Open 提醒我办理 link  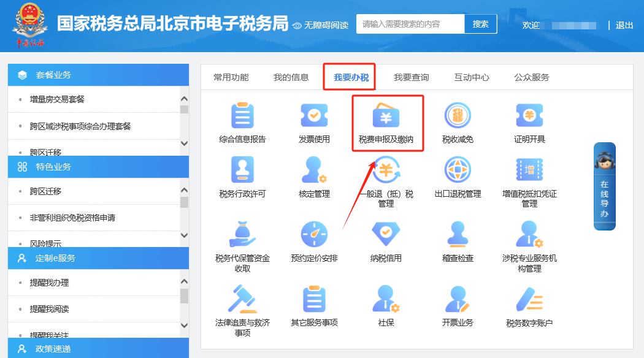pos(49,283)
